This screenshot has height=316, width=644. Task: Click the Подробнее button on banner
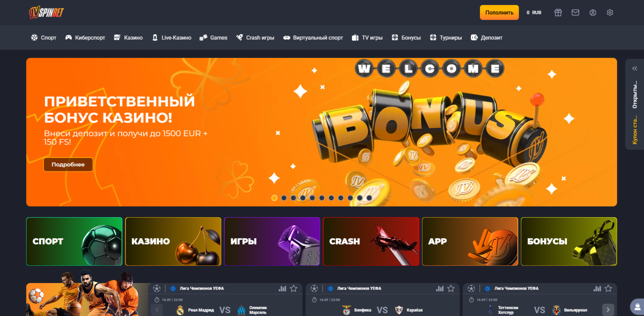pos(68,164)
